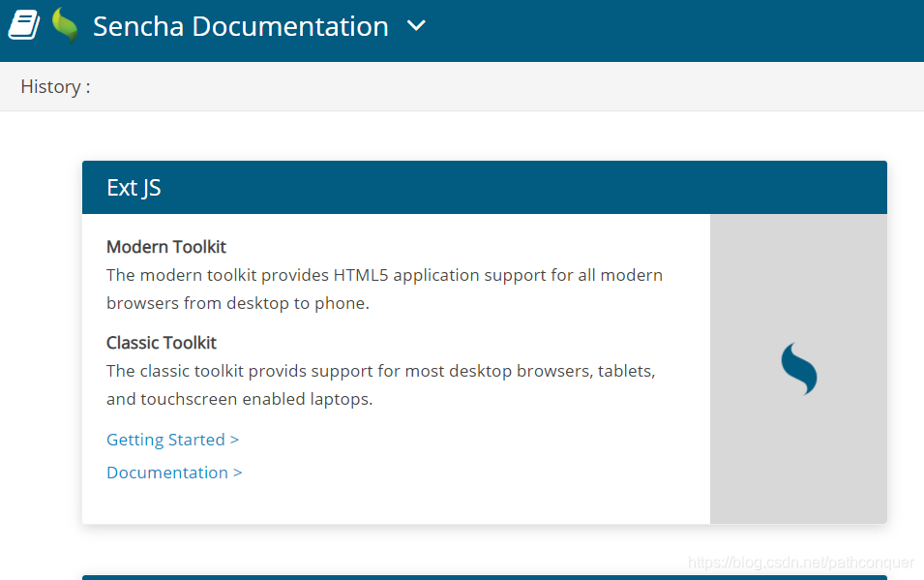The image size is (924, 580).
Task: Click the blue Sencha logo thumbnail
Action: 798,369
